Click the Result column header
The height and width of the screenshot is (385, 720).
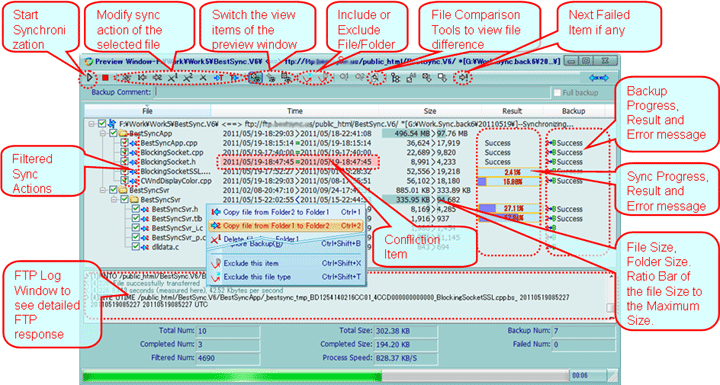pos(512,111)
